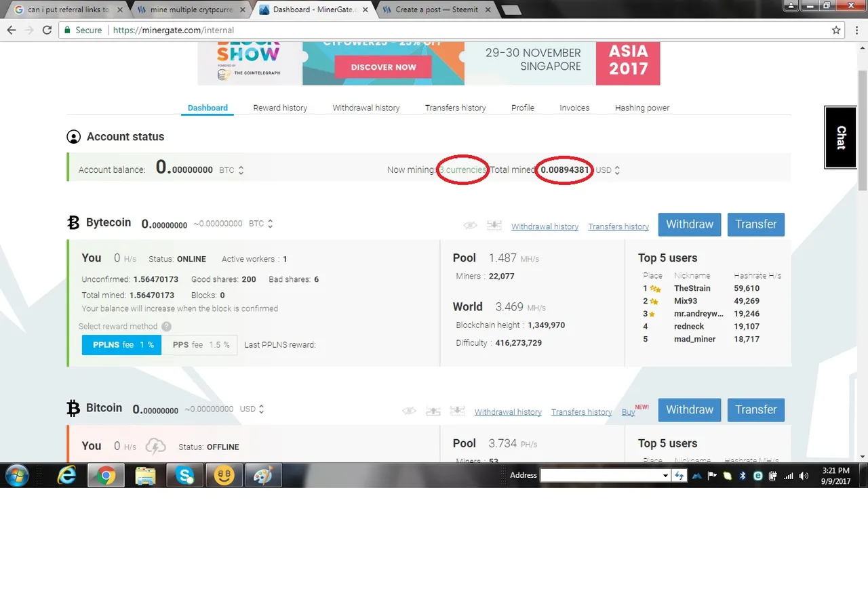Open the Windows Start button
Image resolution: width=868 pixels, height=610 pixels.
pos(16,476)
